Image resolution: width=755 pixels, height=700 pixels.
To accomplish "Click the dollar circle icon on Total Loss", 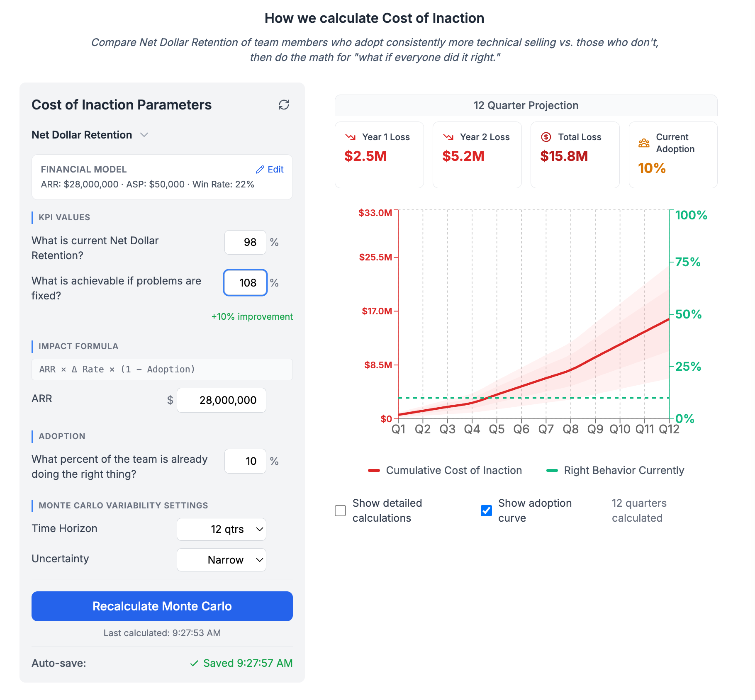I will (x=546, y=137).
